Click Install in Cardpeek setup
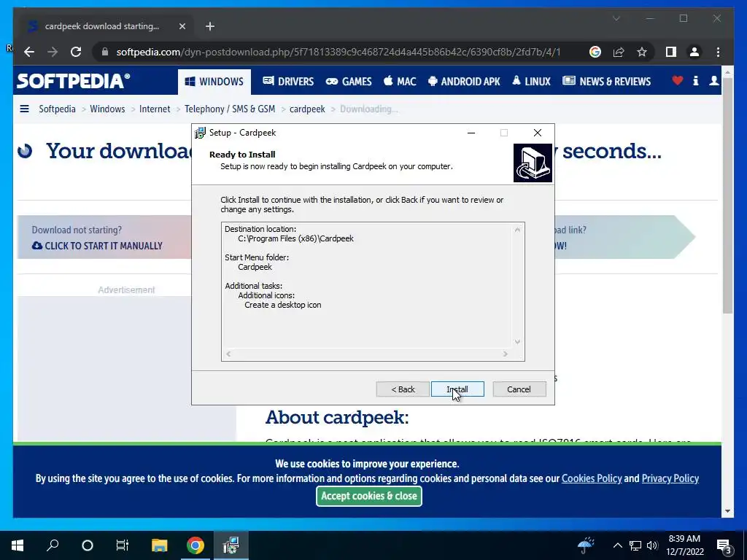This screenshot has height=560, width=747. 457,389
